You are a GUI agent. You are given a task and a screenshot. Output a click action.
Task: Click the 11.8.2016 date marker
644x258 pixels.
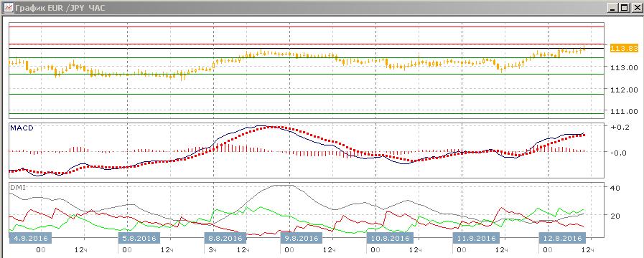(x=475, y=238)
